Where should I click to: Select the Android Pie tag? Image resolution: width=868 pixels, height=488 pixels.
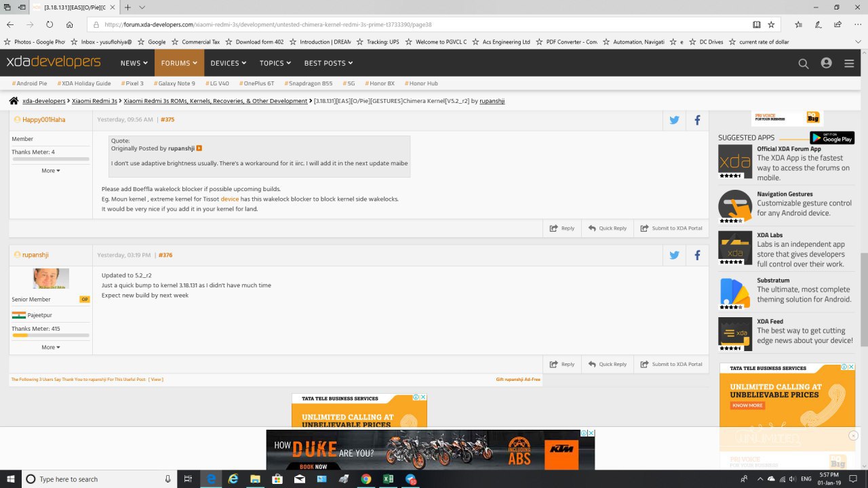pos(30,83)
